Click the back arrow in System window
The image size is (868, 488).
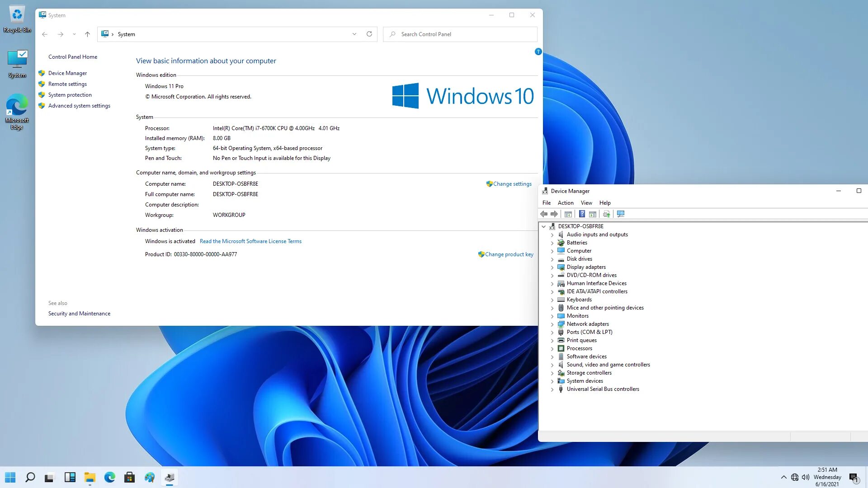pos(44,34)
